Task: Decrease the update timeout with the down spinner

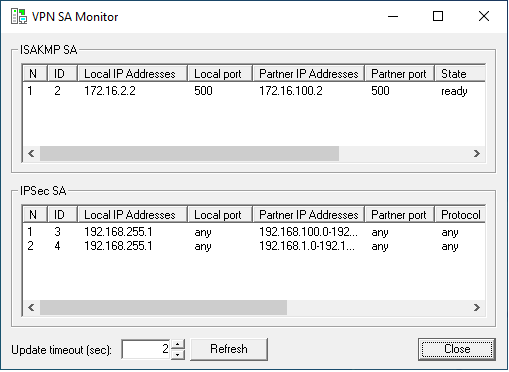Action: tap(178, 354)
